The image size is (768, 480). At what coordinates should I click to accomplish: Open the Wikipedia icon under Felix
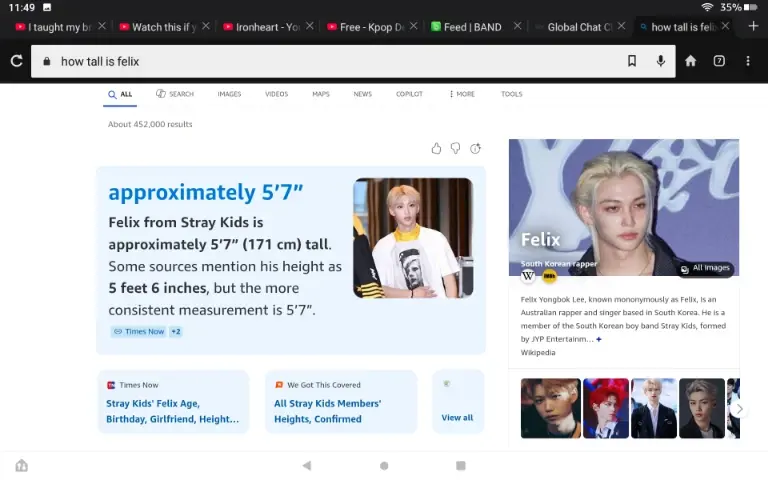pyautogui.click(x=528, y=276)
